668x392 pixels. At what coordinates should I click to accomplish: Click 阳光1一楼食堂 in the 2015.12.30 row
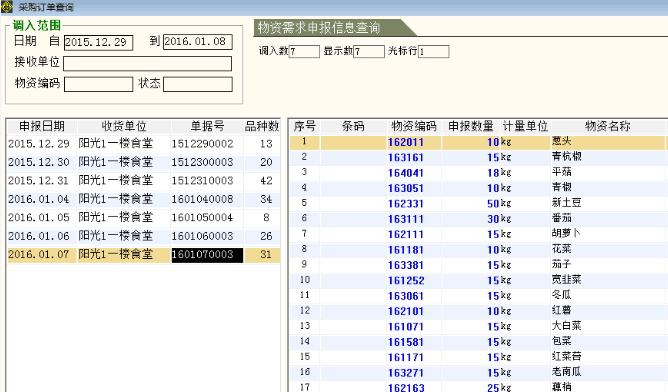[x=115, y=162]
